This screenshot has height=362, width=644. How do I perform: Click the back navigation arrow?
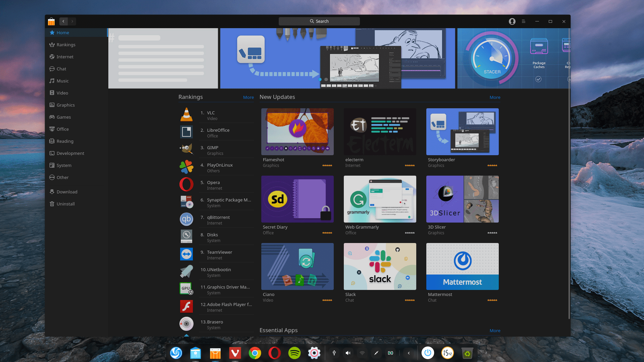(63, 21)
